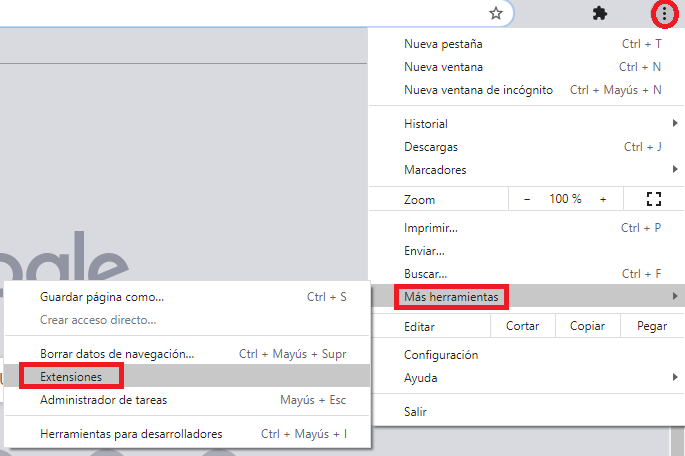Image resolution: width=685 pixels, height=456 pixels.
Task: Open the Extensions puzzle piece icon
Action: pos(600,14)
